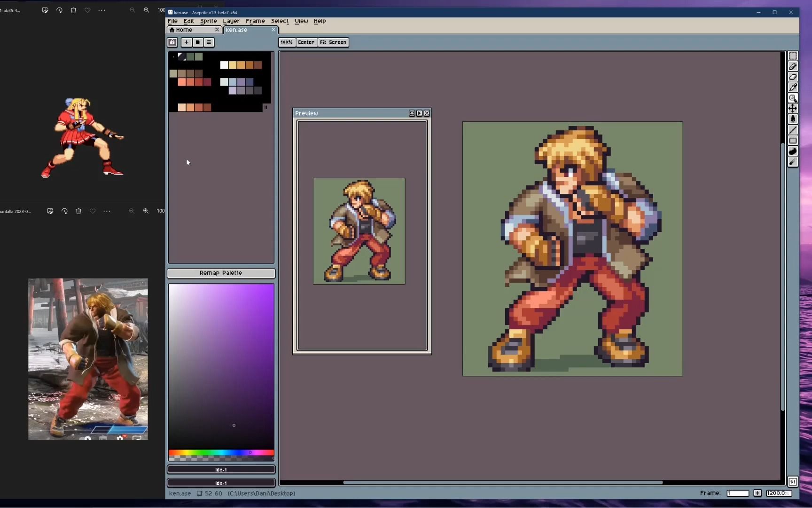
Task: Select the Blur tool
Action: pos(793,162)
